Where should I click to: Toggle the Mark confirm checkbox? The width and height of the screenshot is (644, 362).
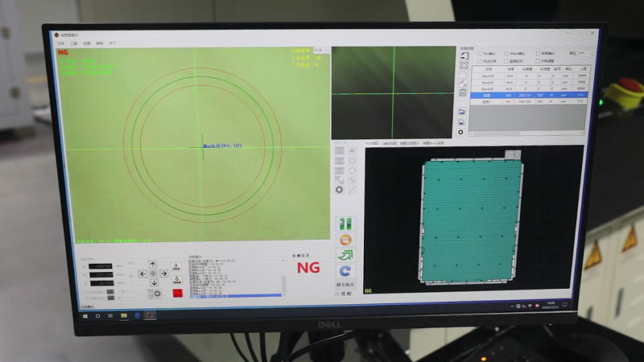point(506,54)
